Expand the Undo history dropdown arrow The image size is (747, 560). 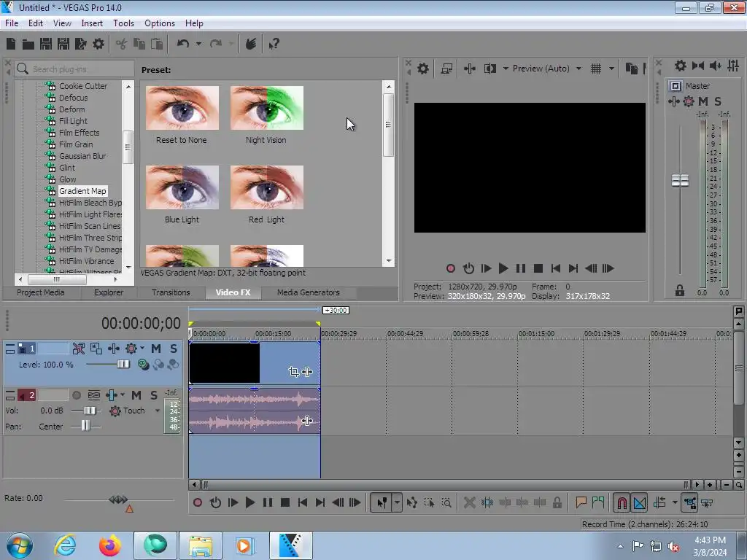pos(198,44)
